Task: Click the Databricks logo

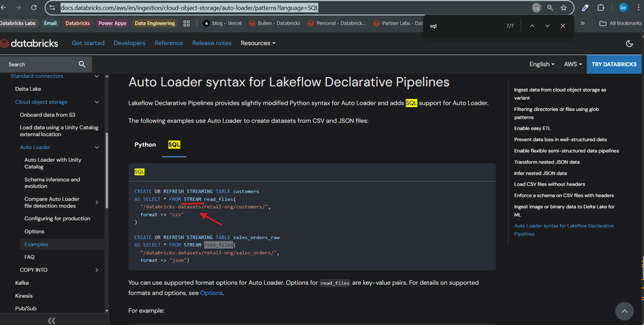Action: 30,43
